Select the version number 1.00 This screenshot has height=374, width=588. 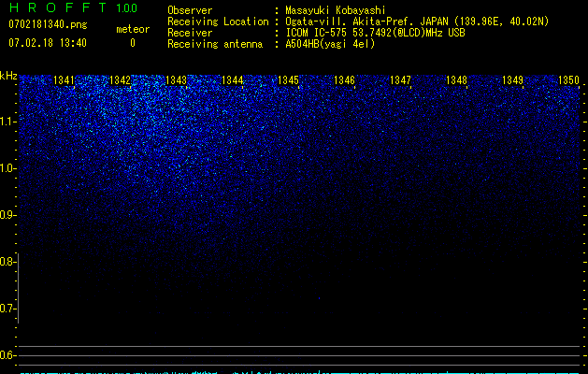click(126, 7)
